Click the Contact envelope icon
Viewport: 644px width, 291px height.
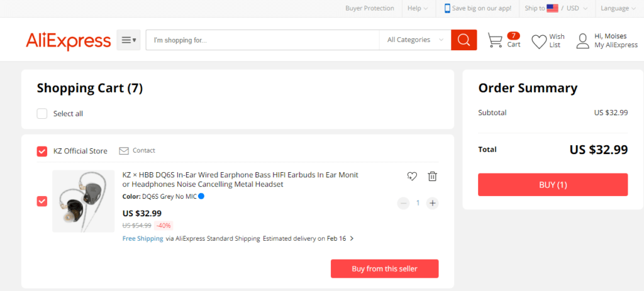pyautogui.click(x=124, y=151)
